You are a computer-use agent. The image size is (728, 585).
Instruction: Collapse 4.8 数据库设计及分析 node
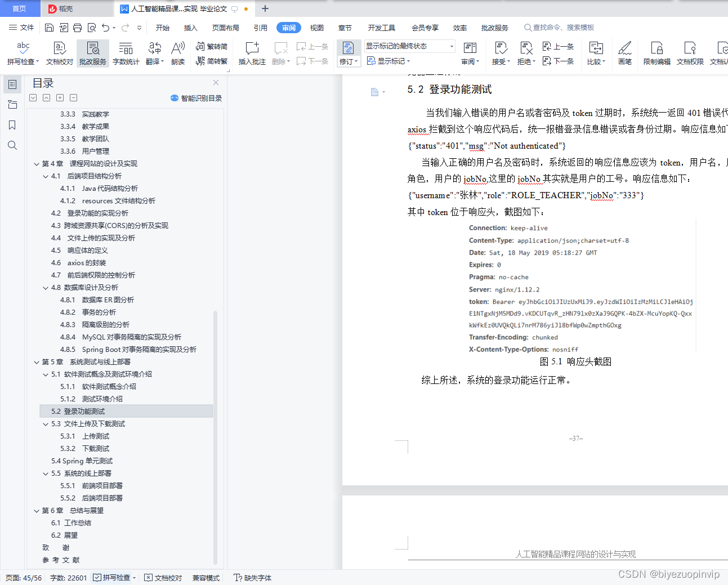click(46, 288)
